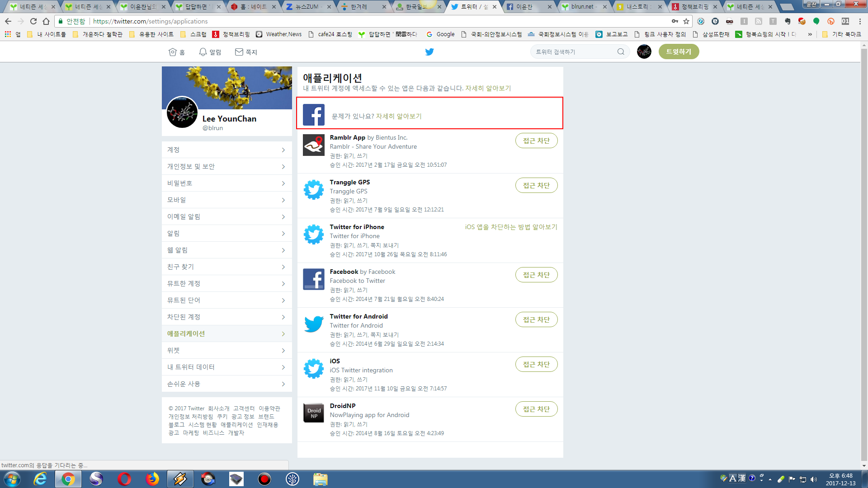Revoke access for DroidNP

pyautogui.click(x=536, y=409)
